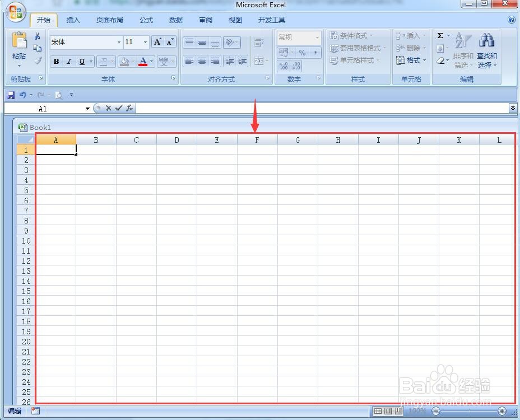Viewport: 520px width, 420px height.
Task: Open the 宋体 font name dropdown
Action: [119, 42]
